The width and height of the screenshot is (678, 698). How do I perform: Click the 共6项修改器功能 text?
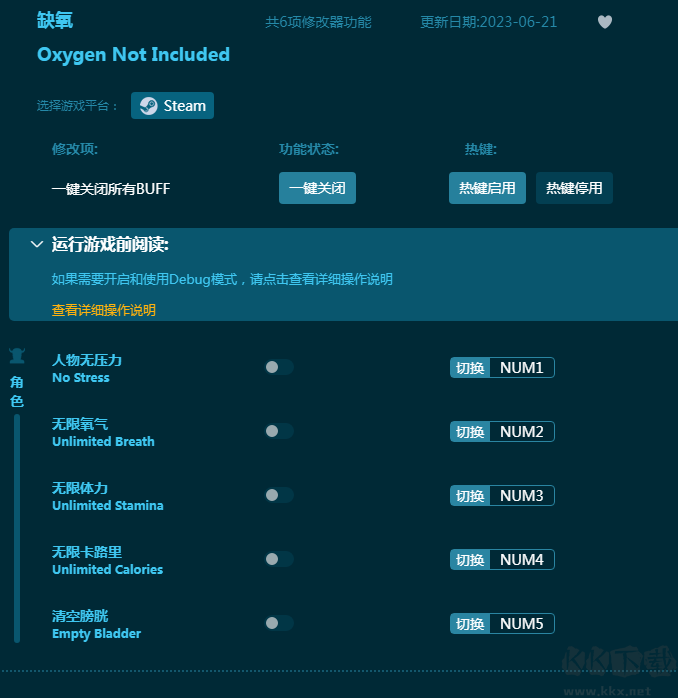[x=318, y=22]
